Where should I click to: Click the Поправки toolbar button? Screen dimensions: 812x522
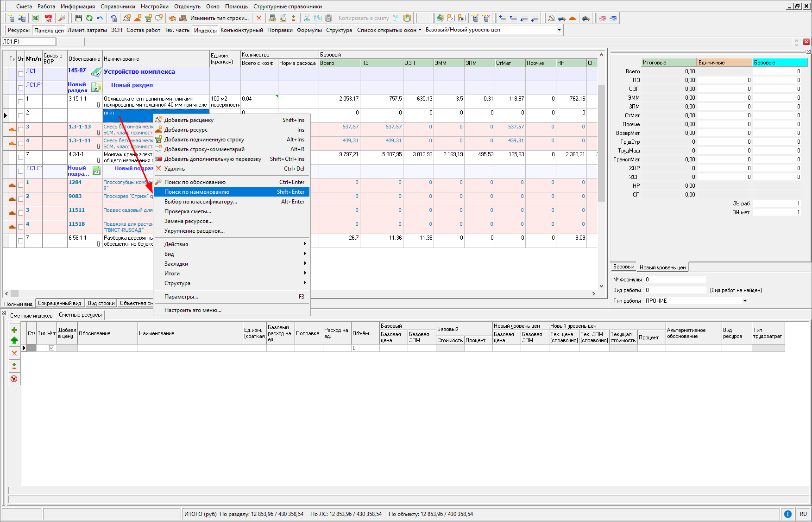pos(280,30)
